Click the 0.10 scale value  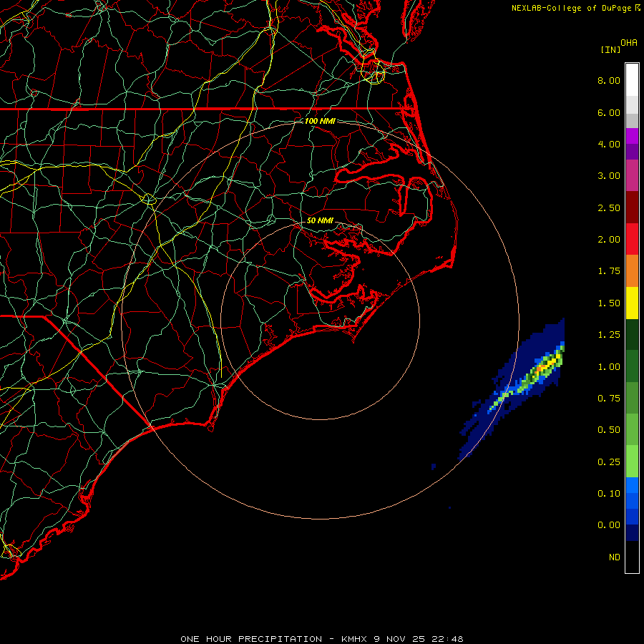coord(609,494)
